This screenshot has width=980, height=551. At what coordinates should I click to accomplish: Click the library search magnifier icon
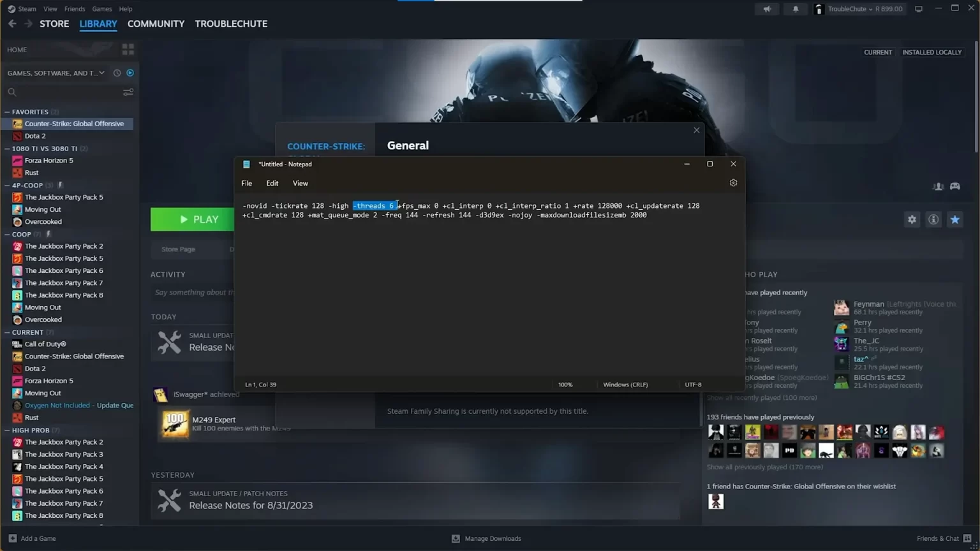[x=12, y=92]
